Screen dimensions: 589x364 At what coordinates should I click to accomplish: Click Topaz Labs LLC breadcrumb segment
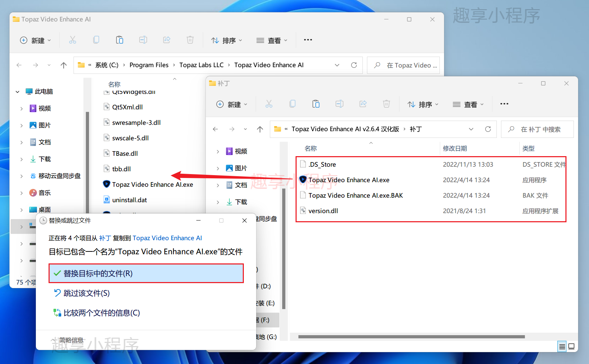tap(201, 65)
